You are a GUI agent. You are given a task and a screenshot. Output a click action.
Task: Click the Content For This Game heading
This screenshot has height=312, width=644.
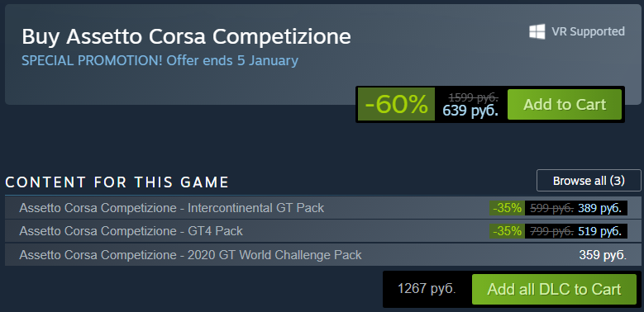pos(117,182)
